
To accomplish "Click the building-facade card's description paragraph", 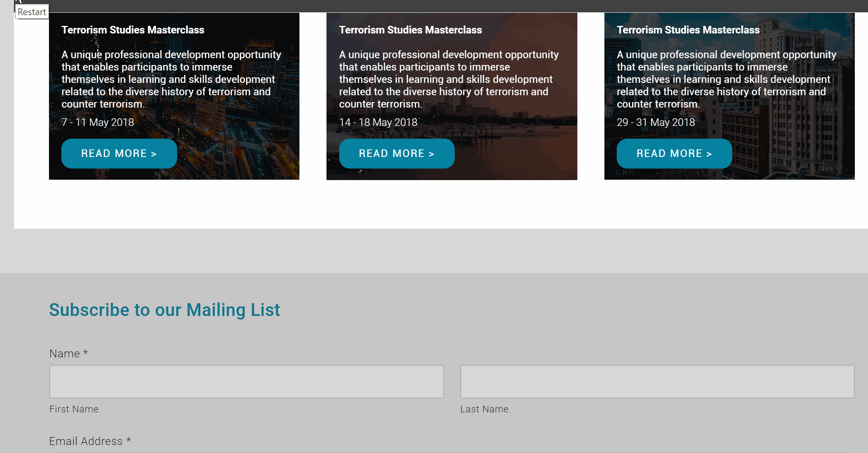I will click(727, 79).
